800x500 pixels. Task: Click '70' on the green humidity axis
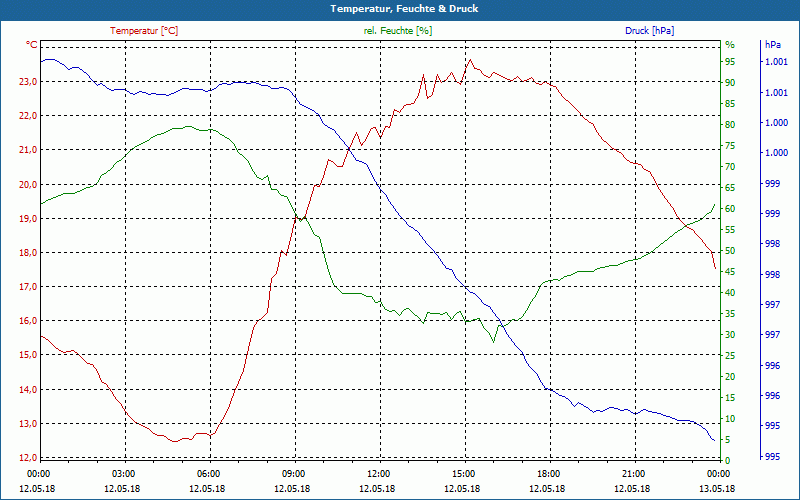(730, 167)
